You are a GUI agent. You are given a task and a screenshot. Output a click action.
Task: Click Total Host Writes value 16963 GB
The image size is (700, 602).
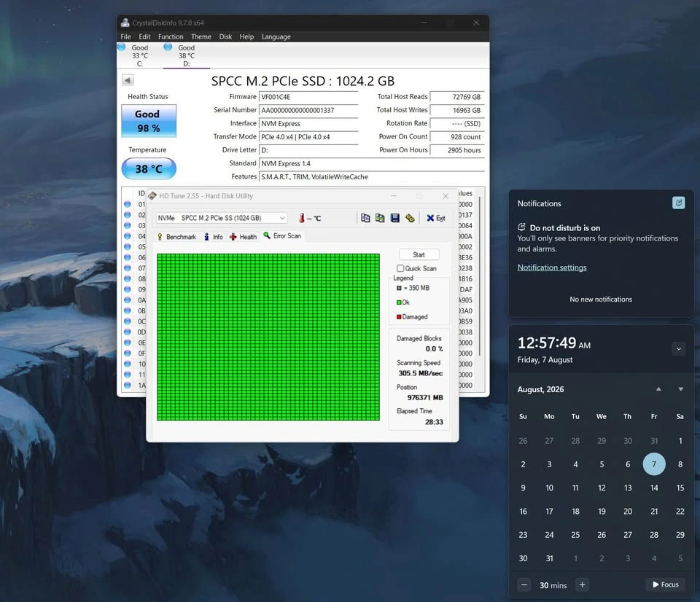click(x=456, y=110)
